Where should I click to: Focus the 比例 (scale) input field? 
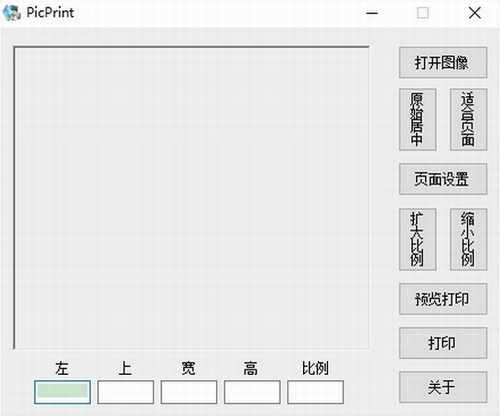coord(316,392)
